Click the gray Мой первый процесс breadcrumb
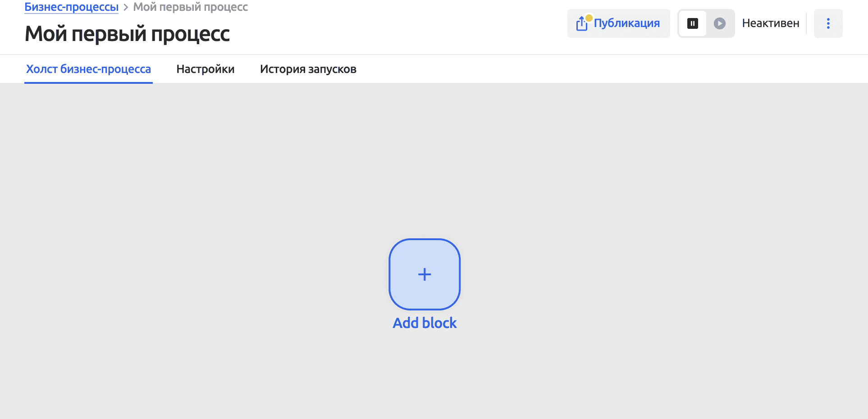The width and height of the screenshot is (868, 419). (x=190, y=7)
